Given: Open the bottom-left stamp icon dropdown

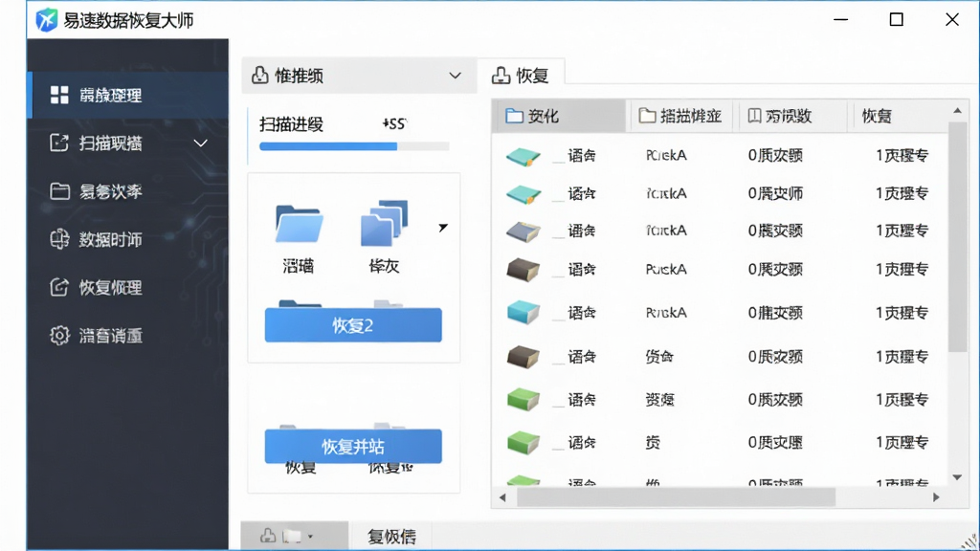Looking at the screenshot, I should pos(295,536).
